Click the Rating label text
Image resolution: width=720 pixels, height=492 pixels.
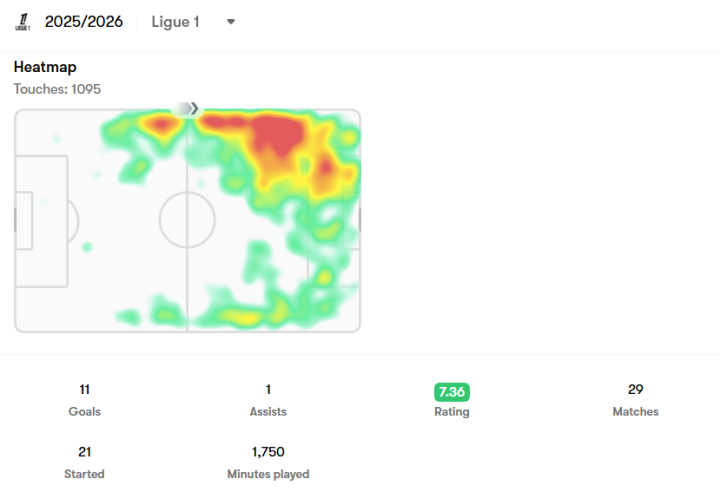point(452,412)
